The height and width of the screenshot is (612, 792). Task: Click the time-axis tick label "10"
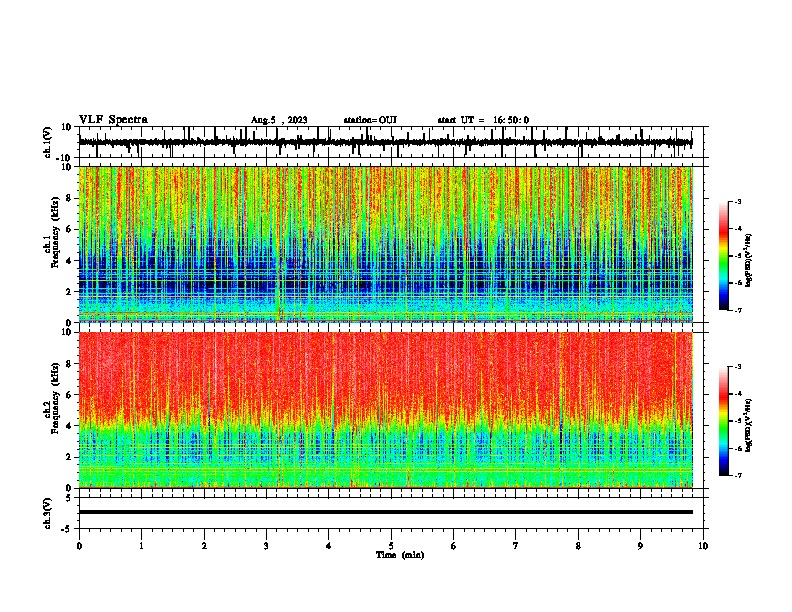pos(703,546)
